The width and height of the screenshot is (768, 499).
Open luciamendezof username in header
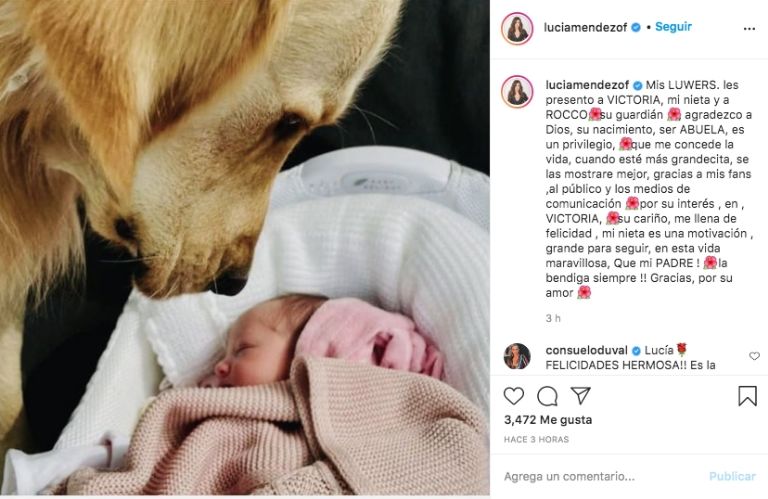coord(585,27)
